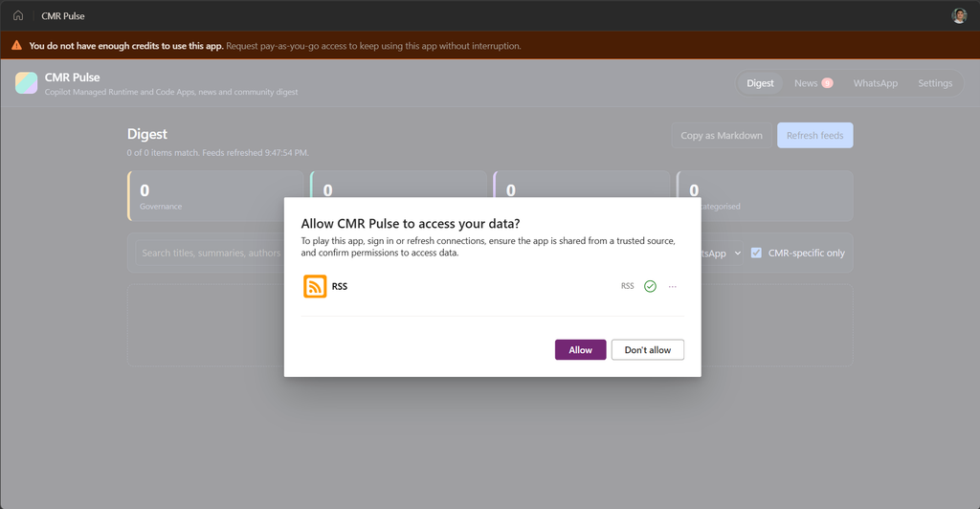This screenshot has height=509, width=980.
Task: Go to the Settings tab
Action: coord(935,83)
